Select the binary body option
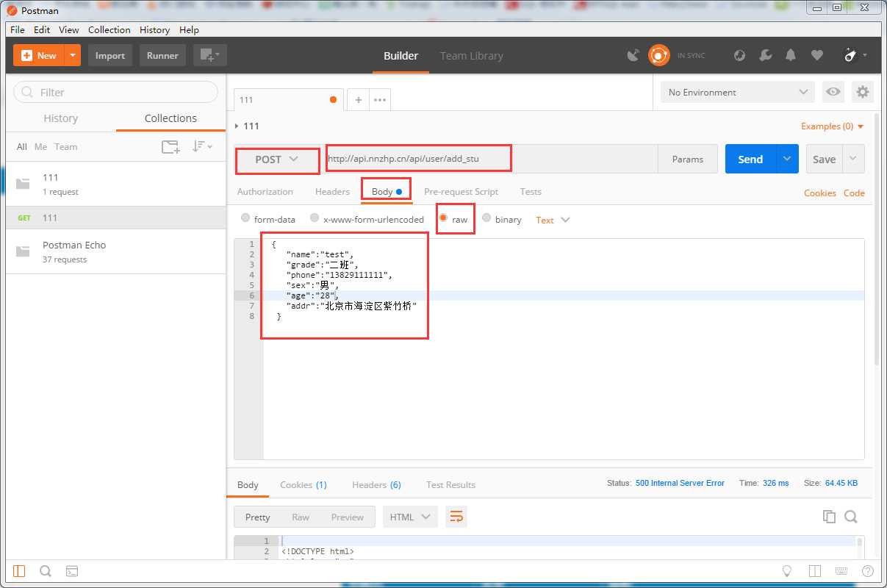The image size is (887, 588). (501, 219)
